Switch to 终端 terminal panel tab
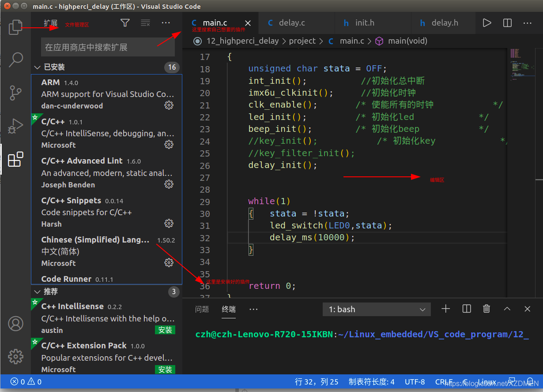Viewport: 543px width, 392px height. (229, 310)
